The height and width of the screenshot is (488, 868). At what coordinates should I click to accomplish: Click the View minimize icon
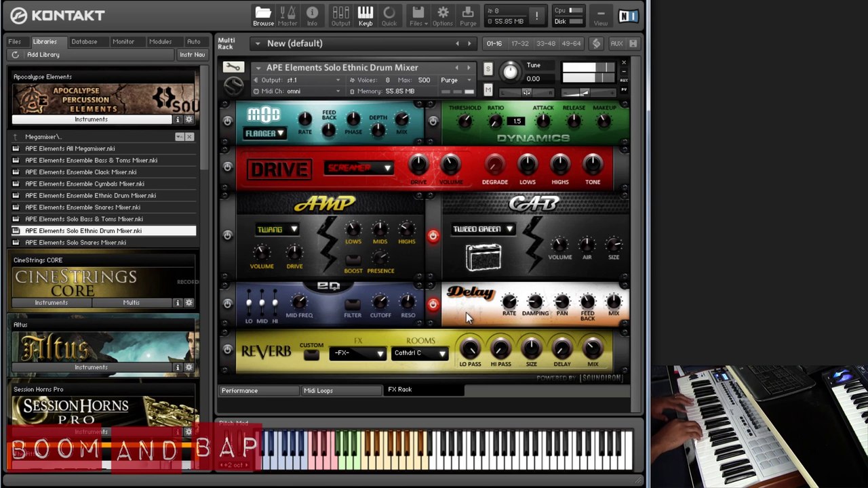coord(601,16)
